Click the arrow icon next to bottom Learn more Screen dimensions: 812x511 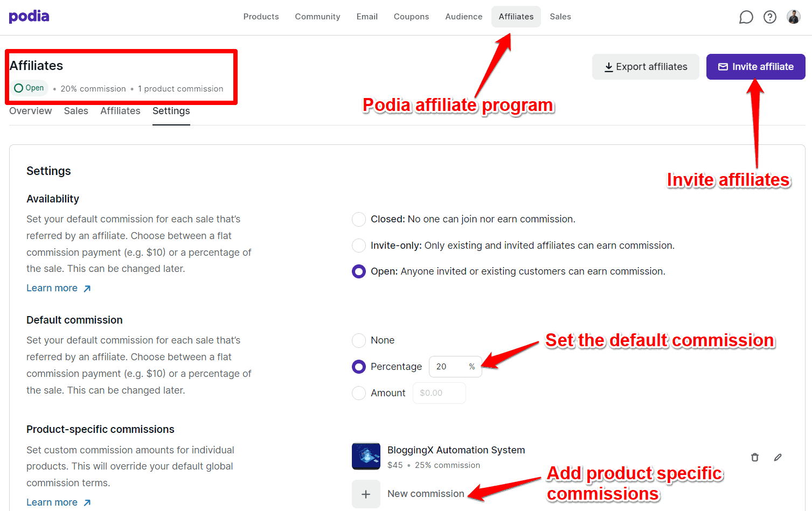click(87, 502)
